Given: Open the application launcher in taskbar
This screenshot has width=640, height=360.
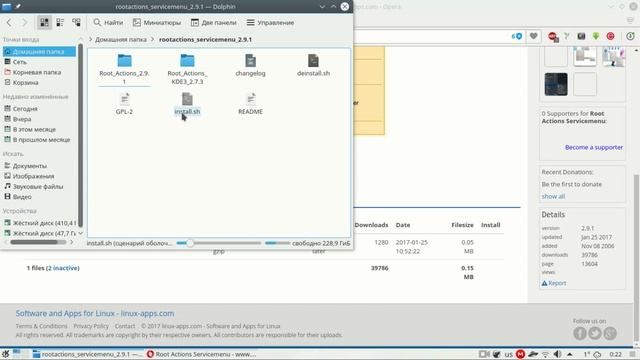Looking at the screenshot, I should coord(5,354).
